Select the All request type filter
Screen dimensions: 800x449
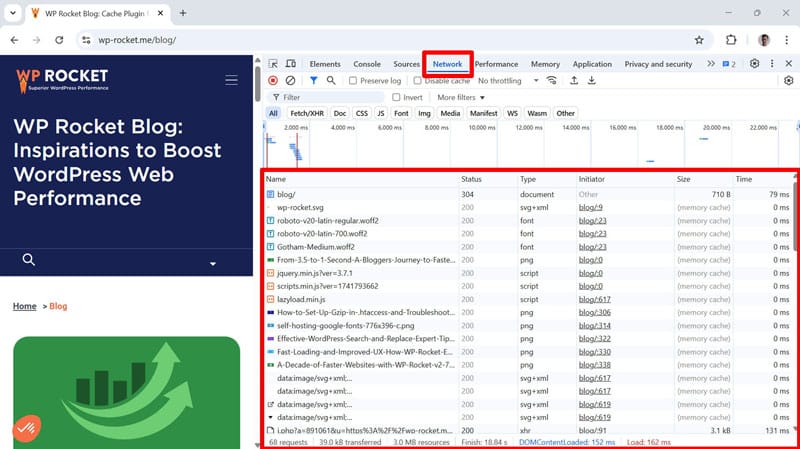pos(273,113)
